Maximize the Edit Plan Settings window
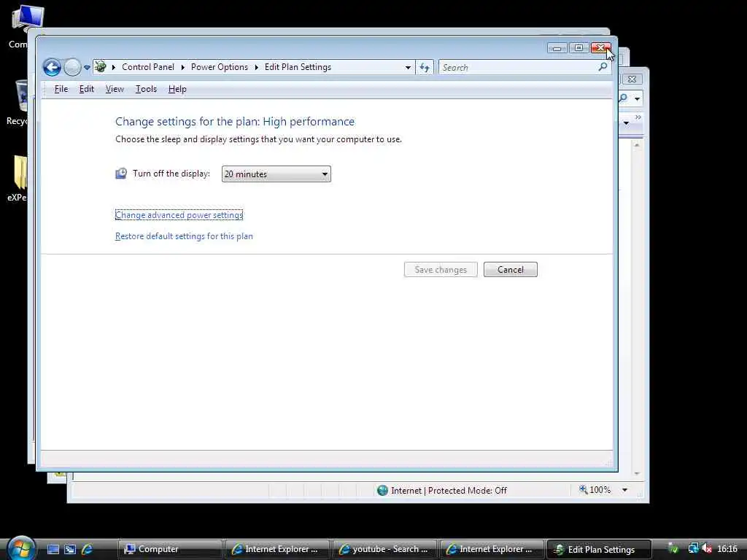747x560 pixels. click(578, 48)
